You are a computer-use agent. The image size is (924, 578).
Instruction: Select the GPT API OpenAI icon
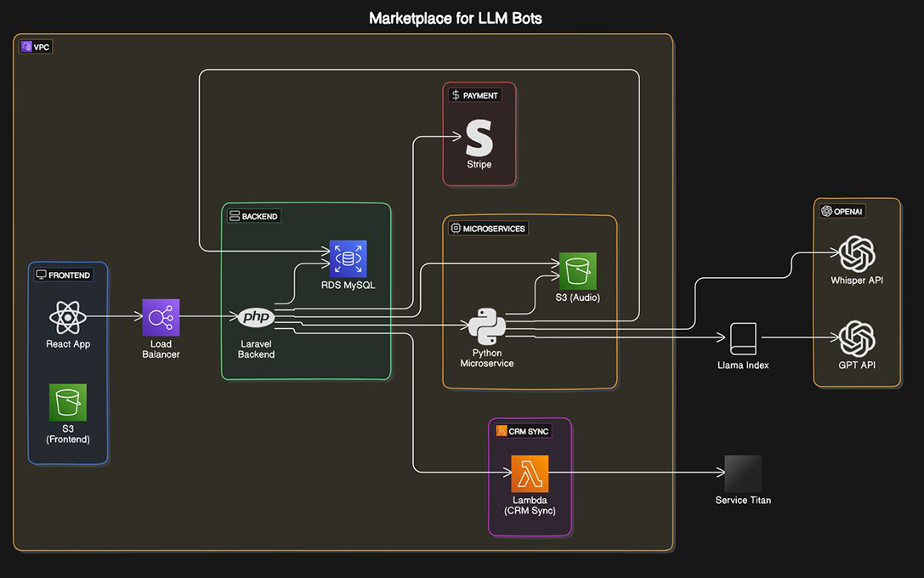(857, 338)
